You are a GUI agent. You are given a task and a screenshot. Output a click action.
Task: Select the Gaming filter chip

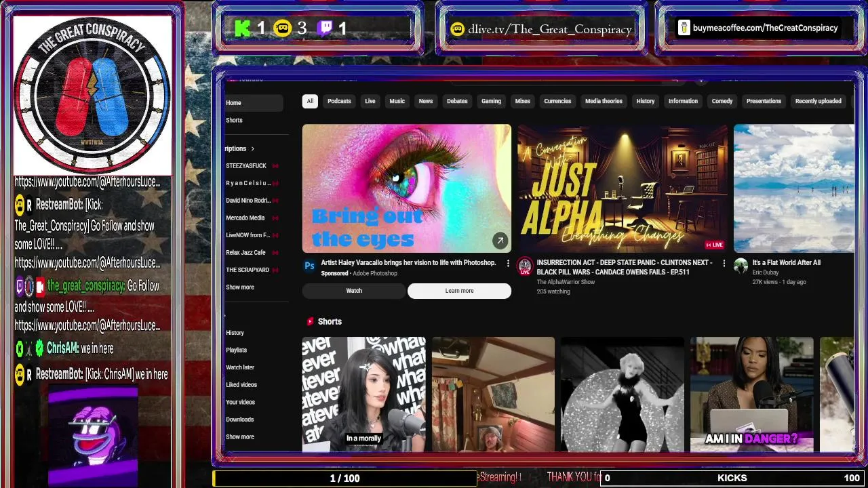(491, 101)
